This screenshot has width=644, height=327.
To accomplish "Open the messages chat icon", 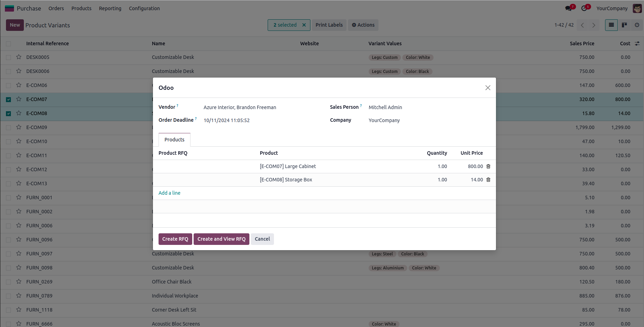I will tap(569, 8).
